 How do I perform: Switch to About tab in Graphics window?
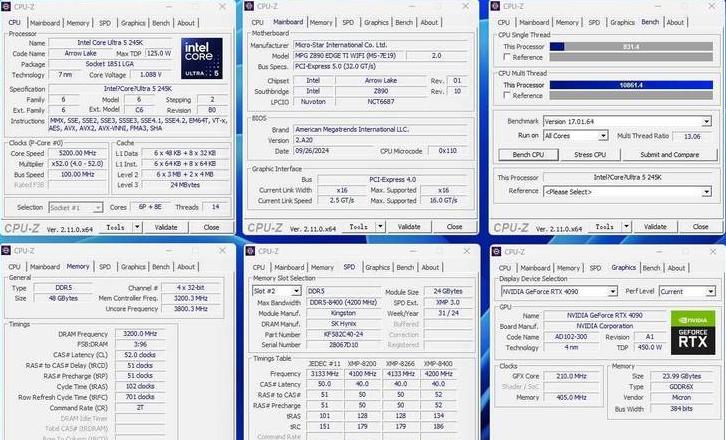coord(676,268)
